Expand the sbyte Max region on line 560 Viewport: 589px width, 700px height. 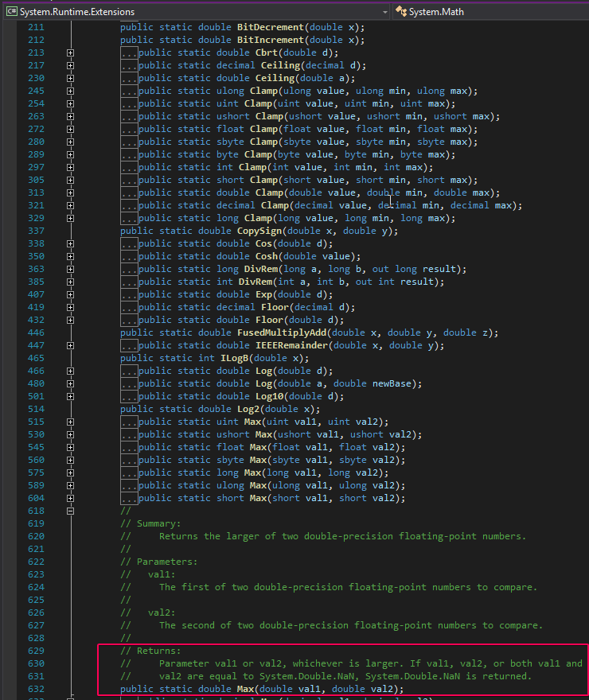click(70, 460)
